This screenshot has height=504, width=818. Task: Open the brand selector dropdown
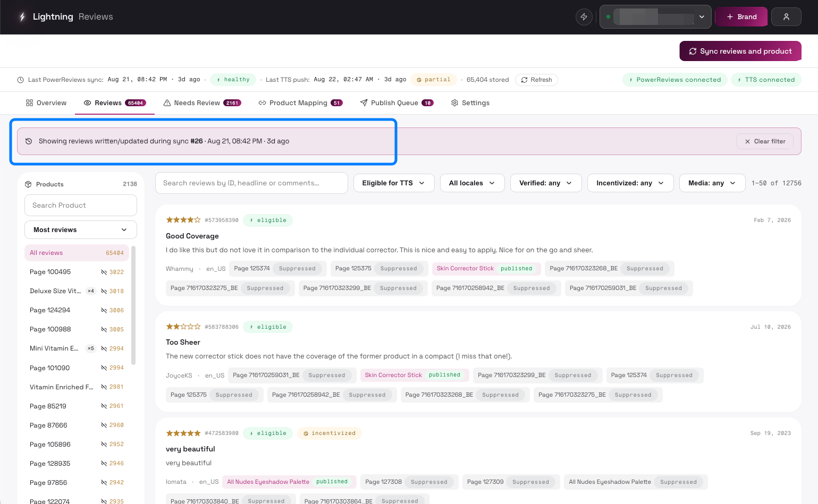[655, 17]
